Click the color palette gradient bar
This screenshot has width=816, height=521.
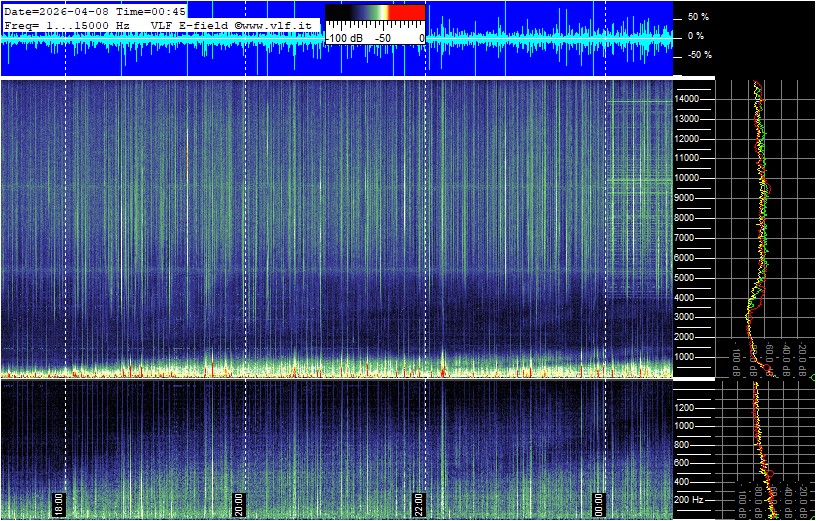(x=375, y=12)
